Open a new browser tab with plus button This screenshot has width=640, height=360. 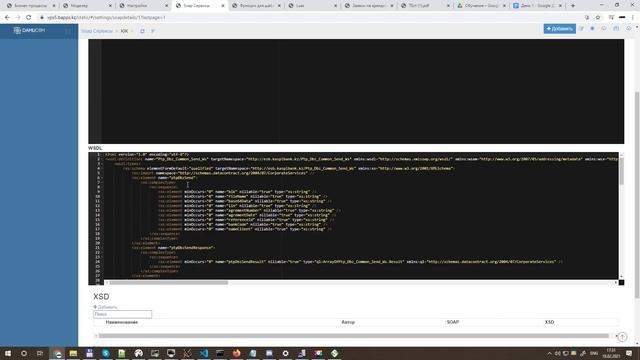tap(573, 6)
